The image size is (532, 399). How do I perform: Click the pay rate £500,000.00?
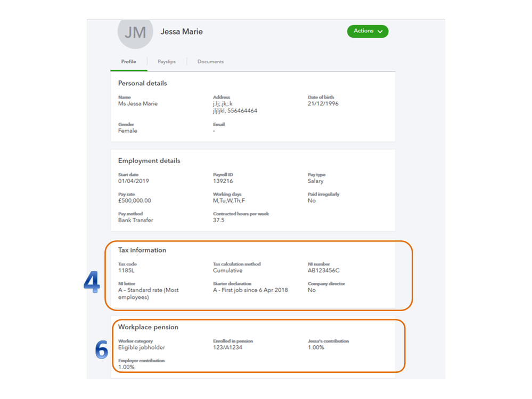134,201
